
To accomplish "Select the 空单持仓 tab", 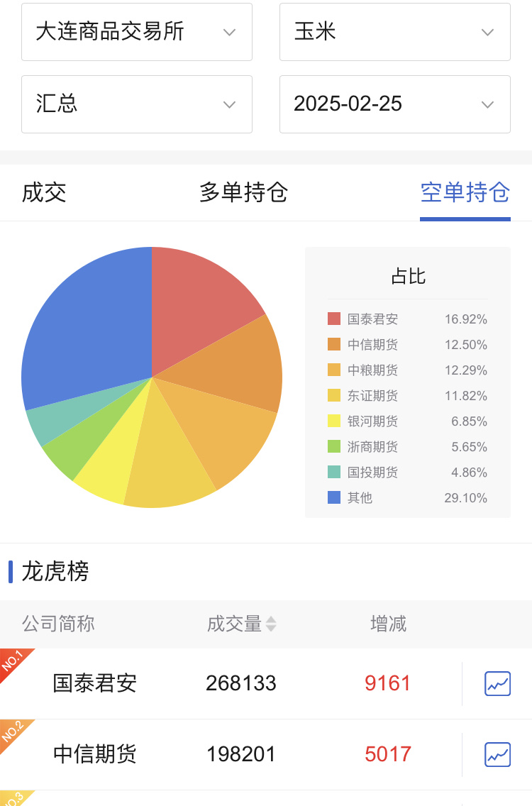I will 465,192.
